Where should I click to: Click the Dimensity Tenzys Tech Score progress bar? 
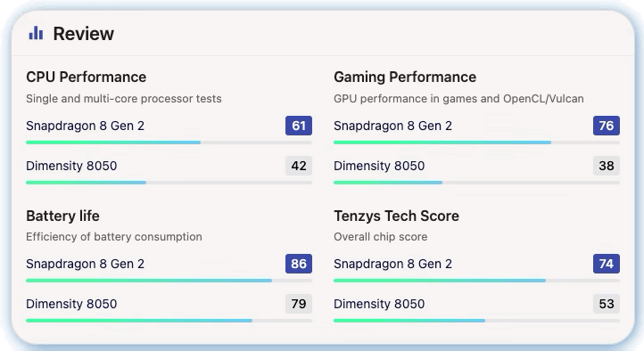click(476, 321)
